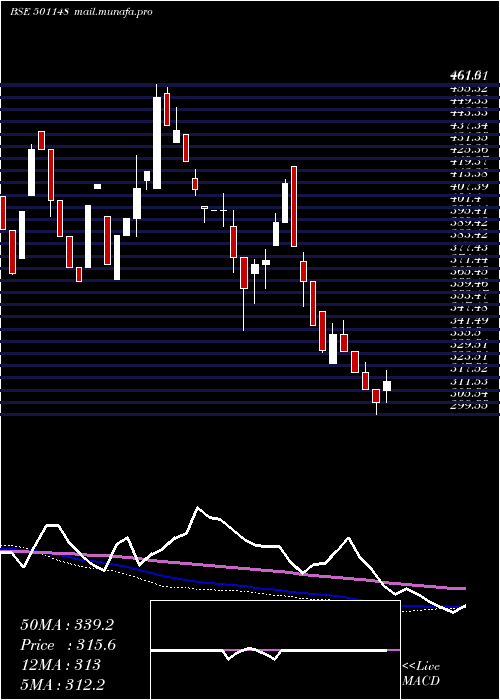Click the mail.munafa.pro source label

point(111,12)
